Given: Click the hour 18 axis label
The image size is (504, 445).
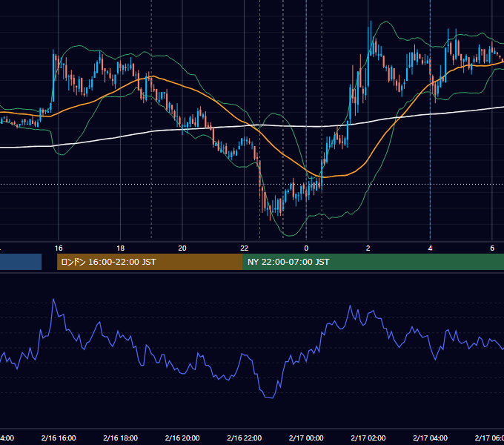Looking at the screenshot, I should click(x=121, y=248).
